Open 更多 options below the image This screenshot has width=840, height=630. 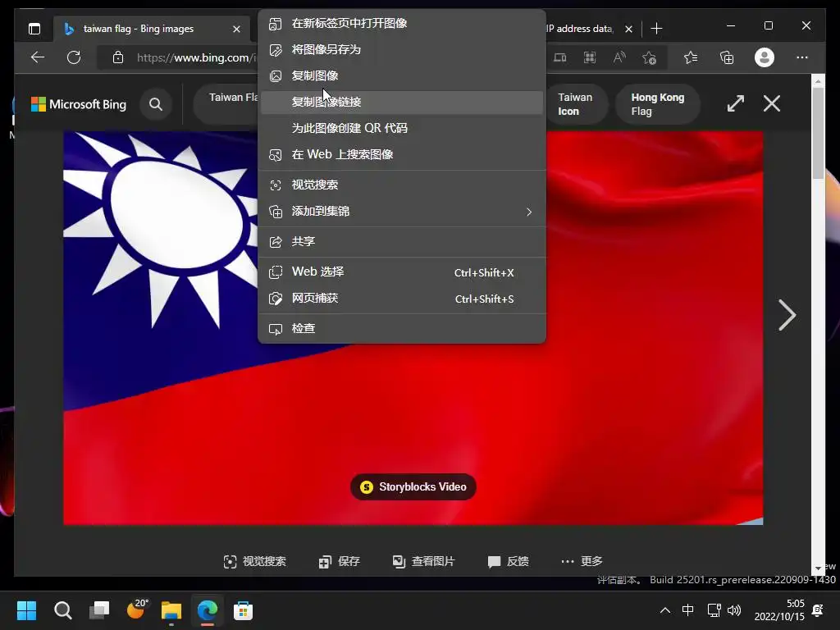[582, 561]
